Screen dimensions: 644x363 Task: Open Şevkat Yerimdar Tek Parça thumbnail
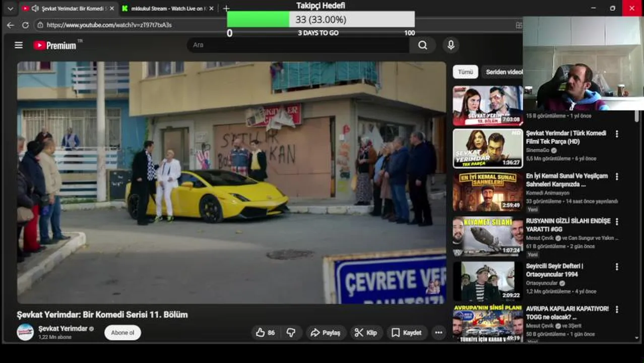[487, 148]
